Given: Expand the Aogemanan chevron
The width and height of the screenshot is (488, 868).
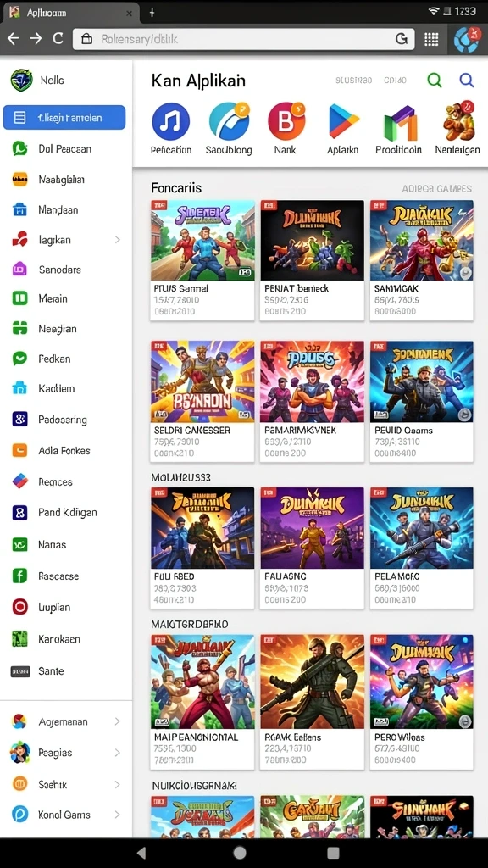Looking at the screenshot, I should tap(117, 721).
